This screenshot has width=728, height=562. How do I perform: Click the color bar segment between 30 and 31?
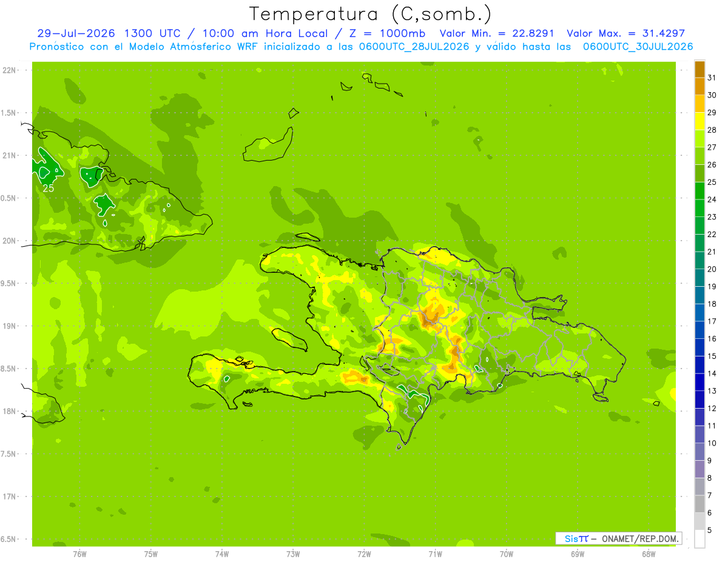(x=699, y=87)
